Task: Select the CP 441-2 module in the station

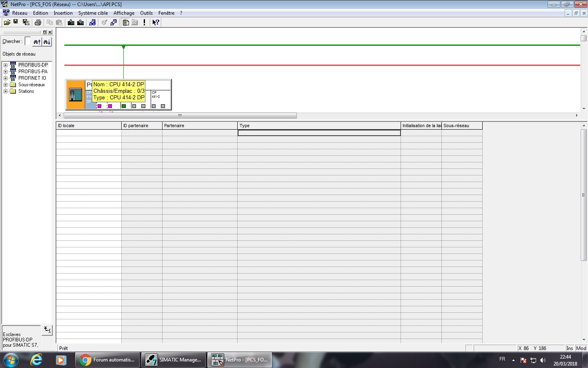Action: [x=160, y=99]
